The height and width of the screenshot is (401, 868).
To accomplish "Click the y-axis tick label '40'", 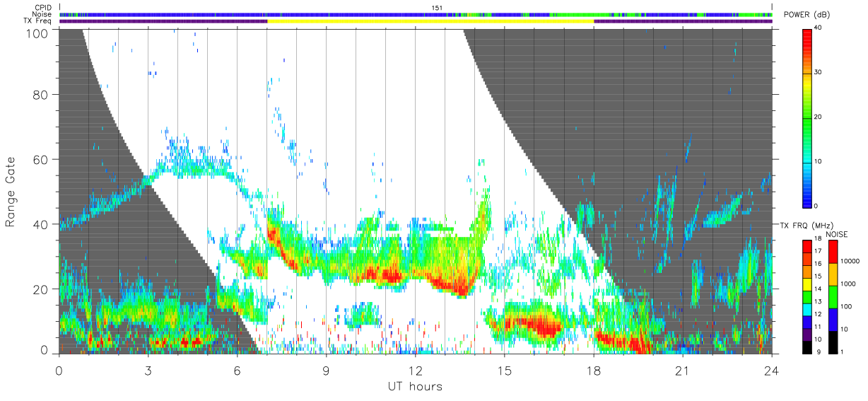I will [x=40, y=225].
